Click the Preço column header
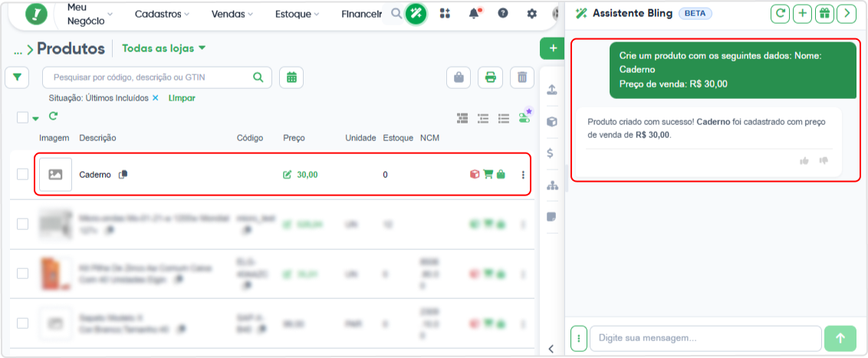Viewport: 868px width, 358px height. click(294, 138)
